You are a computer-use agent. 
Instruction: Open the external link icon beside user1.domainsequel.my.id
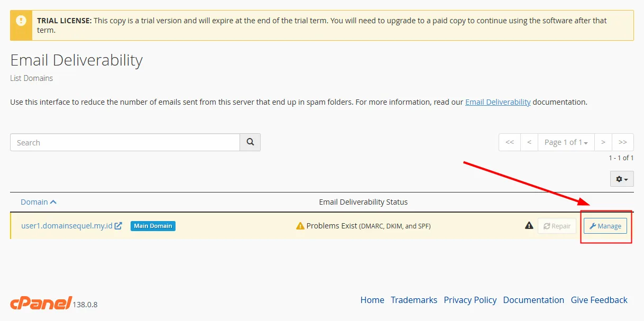(118, 226)
